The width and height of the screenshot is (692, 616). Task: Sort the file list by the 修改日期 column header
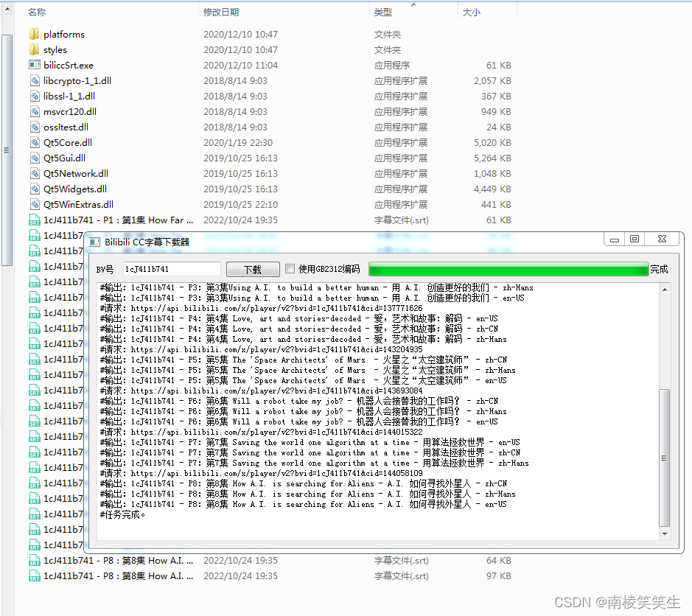(x=221, y=12)
